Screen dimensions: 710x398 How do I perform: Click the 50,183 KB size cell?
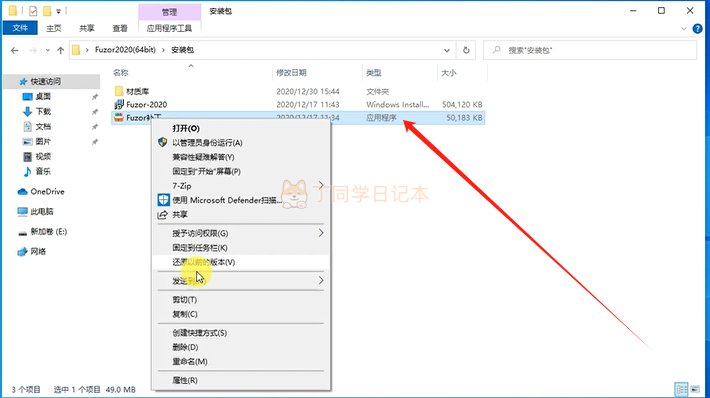[464, 118]
